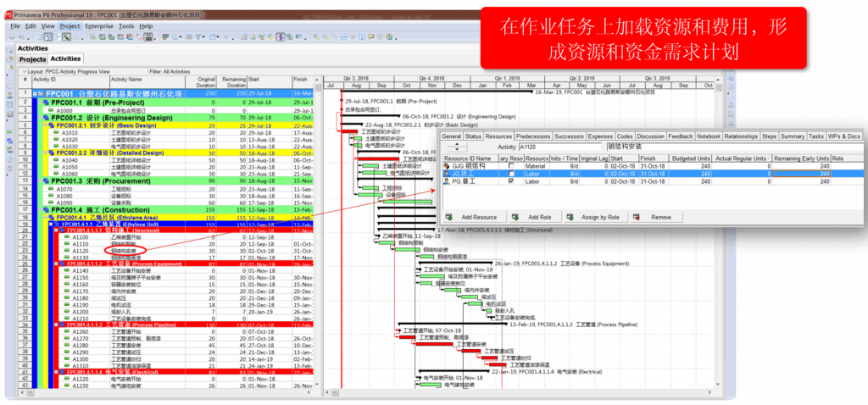Click the Activity field containing A1120
868x405 pixels.
point(560,147)
